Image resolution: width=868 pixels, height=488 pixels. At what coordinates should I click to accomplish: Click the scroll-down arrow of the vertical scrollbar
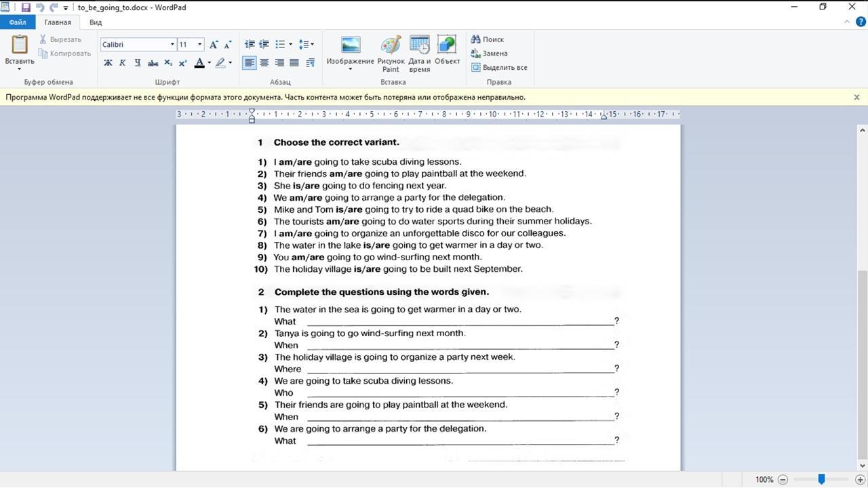coord(862,465)
